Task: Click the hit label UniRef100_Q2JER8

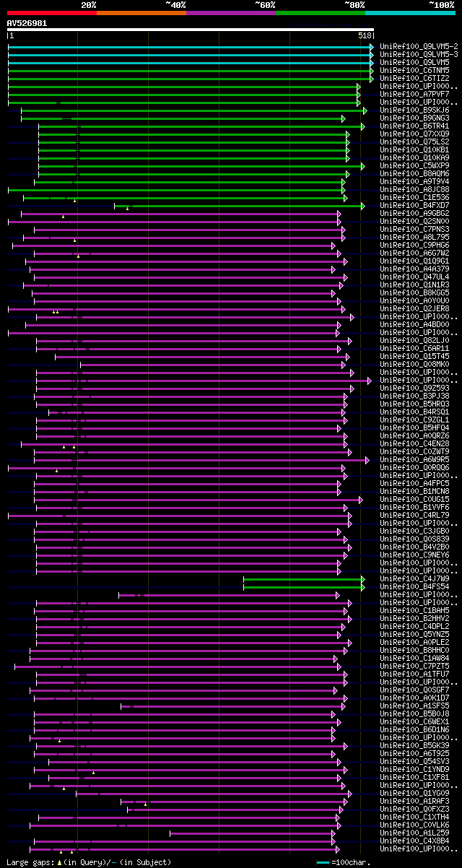Action: pyautogui.click(x=415, y=308)
